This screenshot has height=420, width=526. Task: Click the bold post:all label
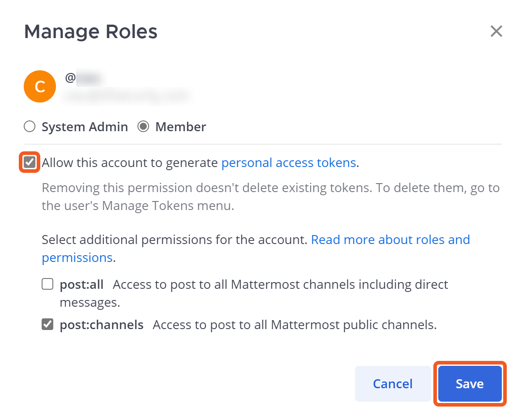click(81, 285)
